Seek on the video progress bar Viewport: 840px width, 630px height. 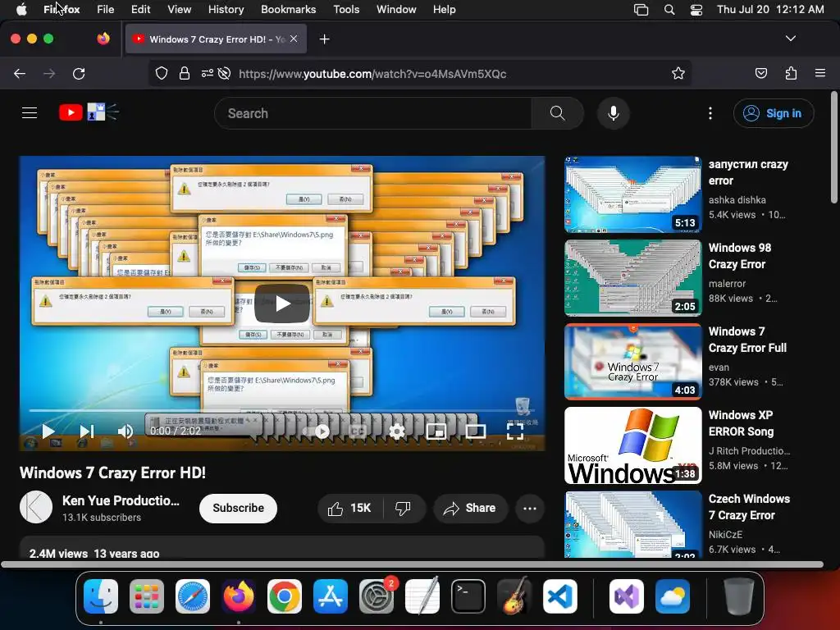click(282, 410)
